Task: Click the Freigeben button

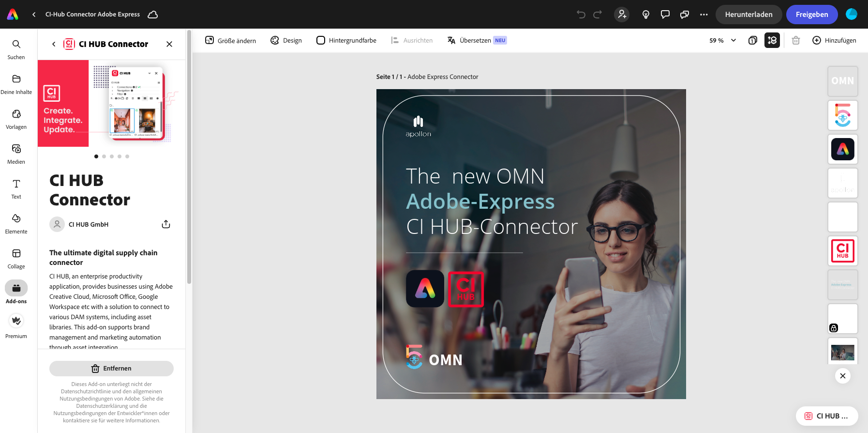Action: 812,15
